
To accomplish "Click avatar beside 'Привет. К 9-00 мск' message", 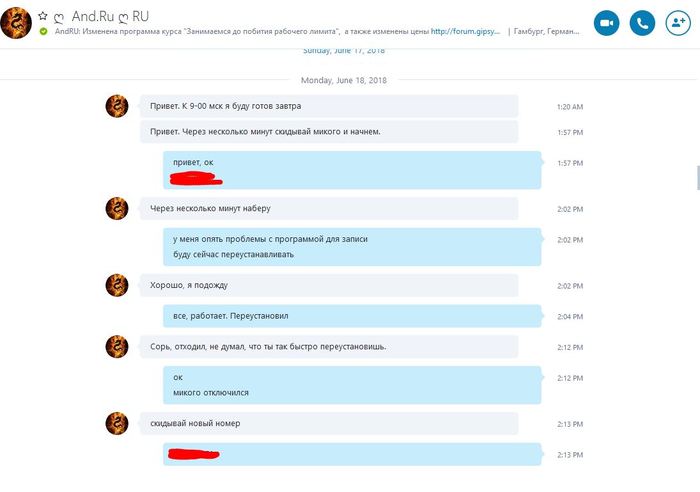I will pos(117,106).
